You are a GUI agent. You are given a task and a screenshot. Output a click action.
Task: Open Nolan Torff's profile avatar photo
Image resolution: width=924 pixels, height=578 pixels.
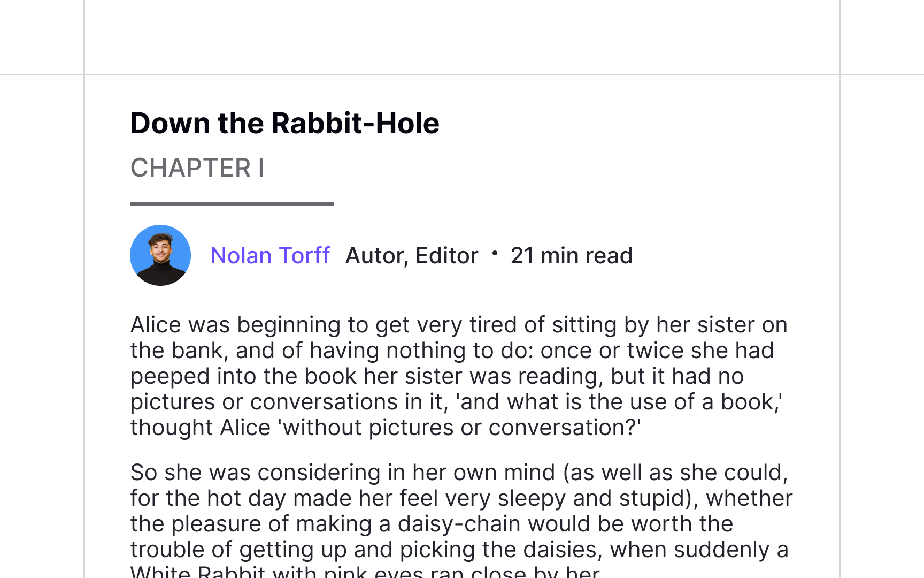160,255
